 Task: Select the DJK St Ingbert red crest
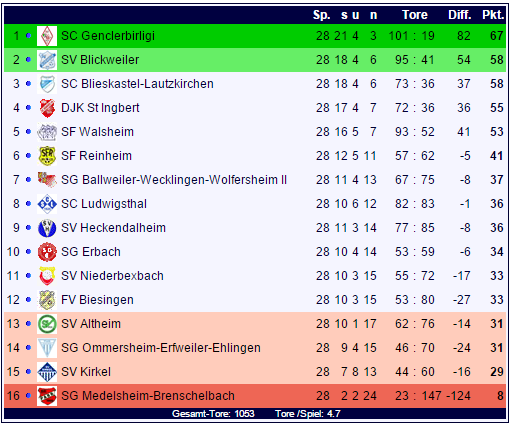pos(47,108)
